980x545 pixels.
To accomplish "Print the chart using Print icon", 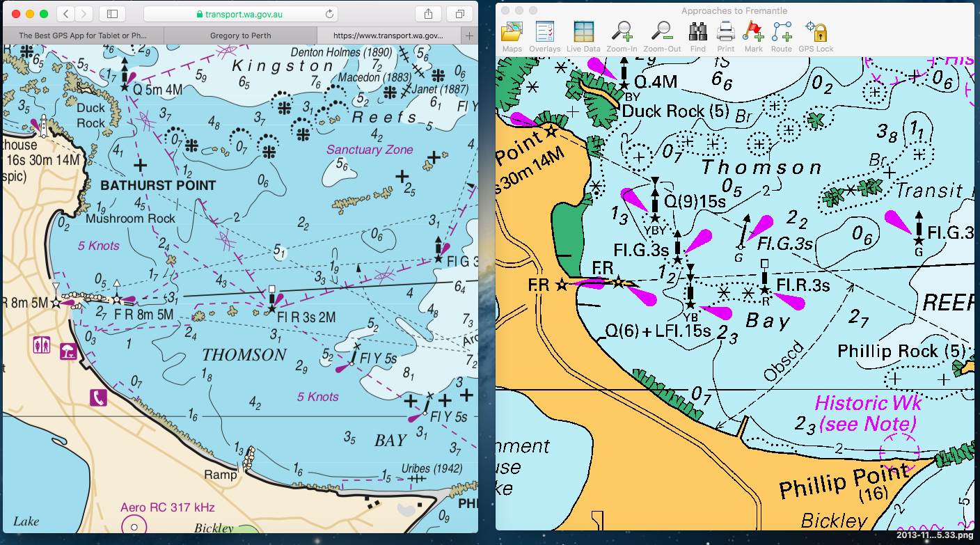I will [725, 33].
